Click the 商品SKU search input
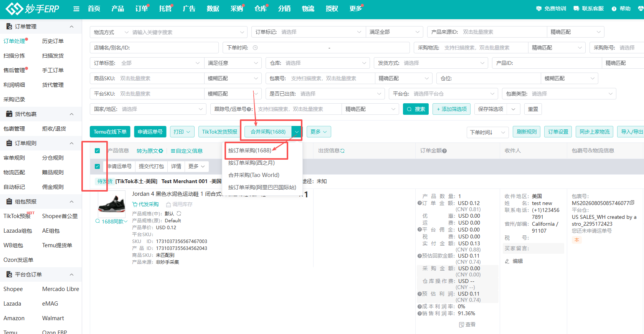The image size is (644, 334). pos(147,78)
